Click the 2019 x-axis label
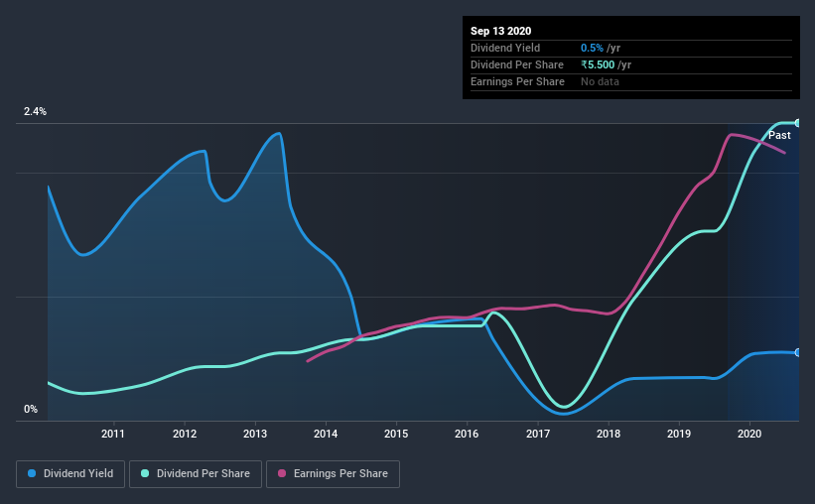The height and width of the screenshot is (504, 815). click(x=679, y=434)
